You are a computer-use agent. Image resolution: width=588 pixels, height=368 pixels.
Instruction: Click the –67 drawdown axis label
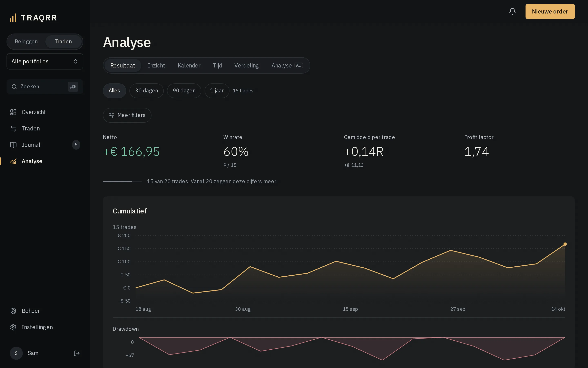coord(129,355)
